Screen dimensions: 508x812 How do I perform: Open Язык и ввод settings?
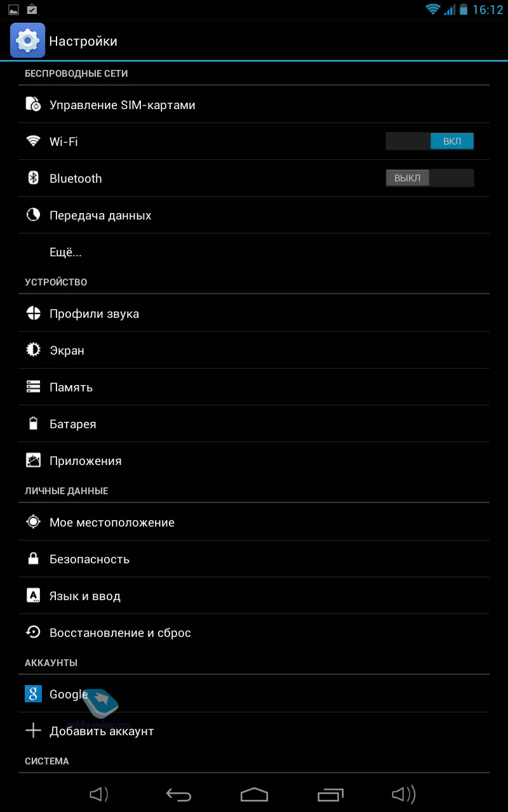254,596
